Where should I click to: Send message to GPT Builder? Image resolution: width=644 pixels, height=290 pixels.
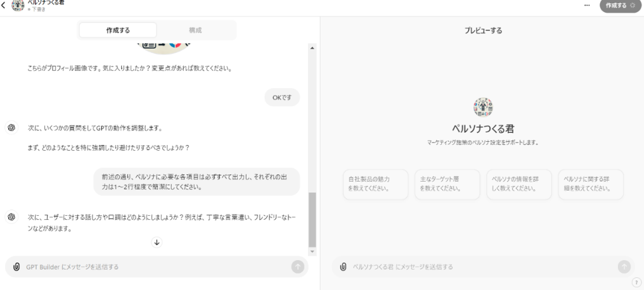click(298, 267)
